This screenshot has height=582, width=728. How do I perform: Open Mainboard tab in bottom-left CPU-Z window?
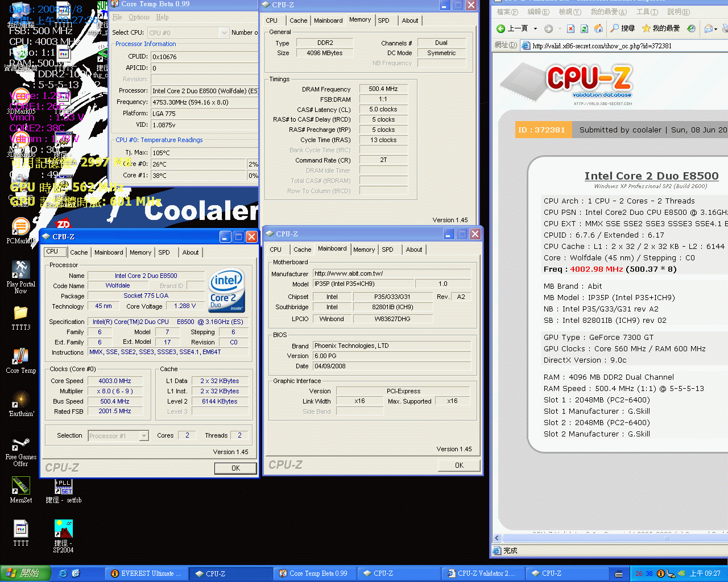point(109,252)
